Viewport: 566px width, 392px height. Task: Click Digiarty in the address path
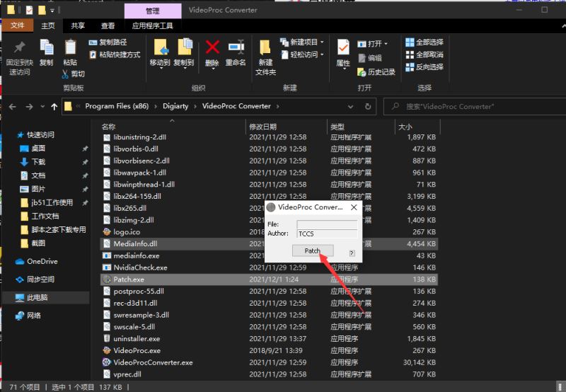click(x=175, y=106)
